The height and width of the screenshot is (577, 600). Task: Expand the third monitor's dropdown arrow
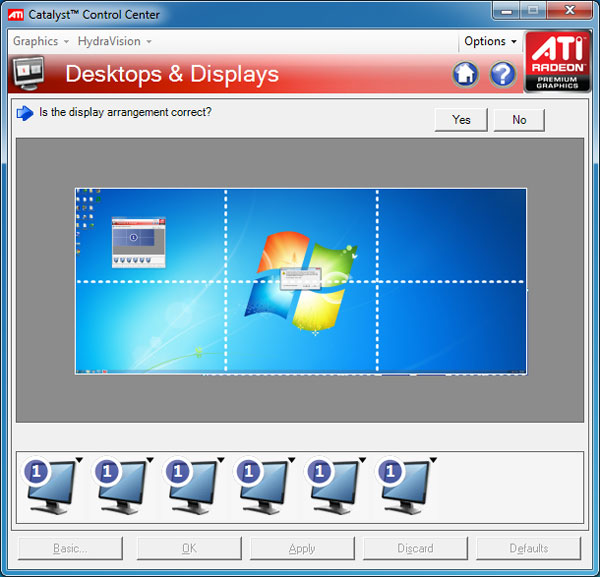point(221,460)
